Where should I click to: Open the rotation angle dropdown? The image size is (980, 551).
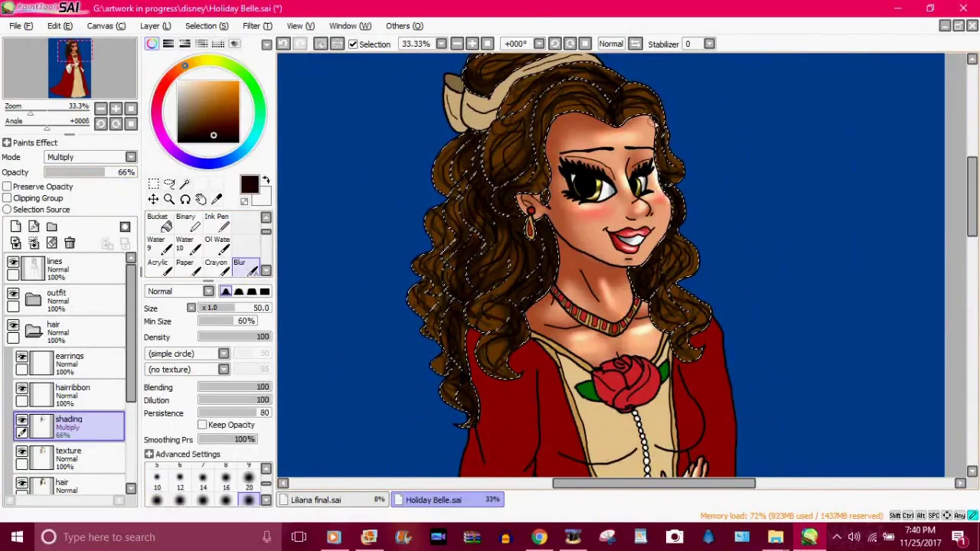tap(539, 44)
